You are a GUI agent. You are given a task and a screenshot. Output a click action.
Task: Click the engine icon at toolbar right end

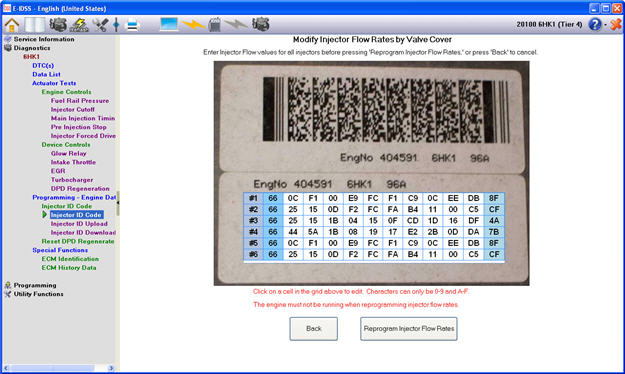(261, 24)
